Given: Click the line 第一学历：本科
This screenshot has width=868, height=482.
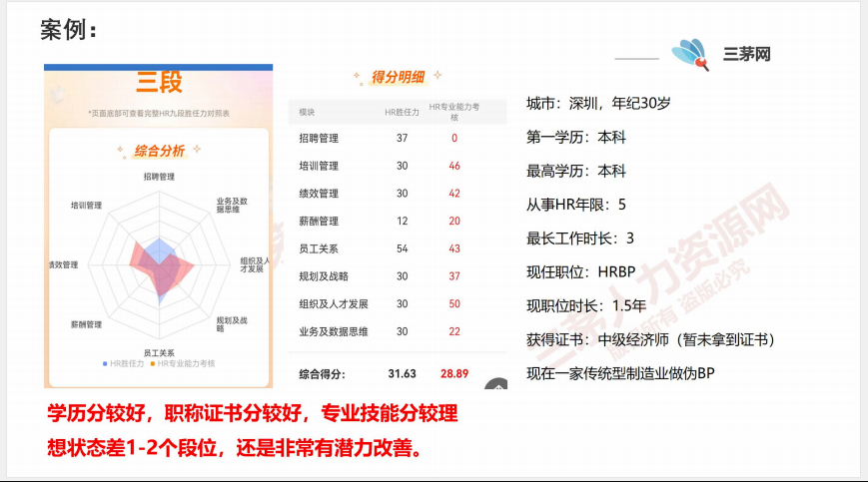Looking at the screenshot, I should pos(576,137).
